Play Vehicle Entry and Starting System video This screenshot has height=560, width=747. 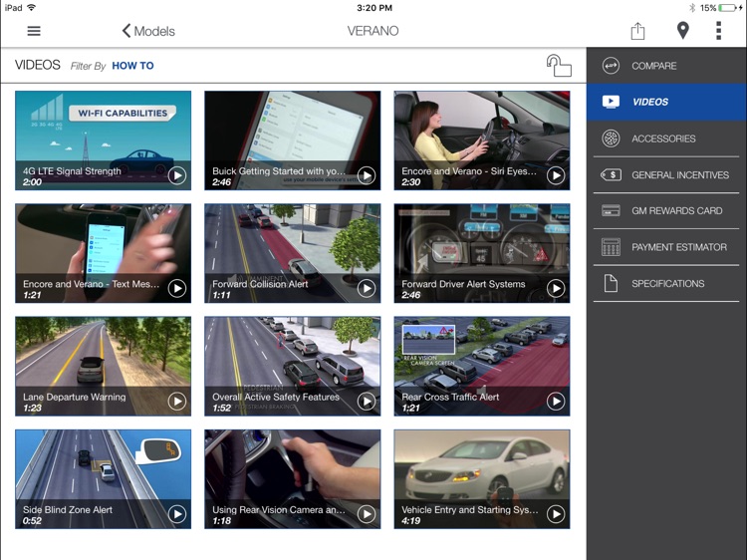(556, 514)
